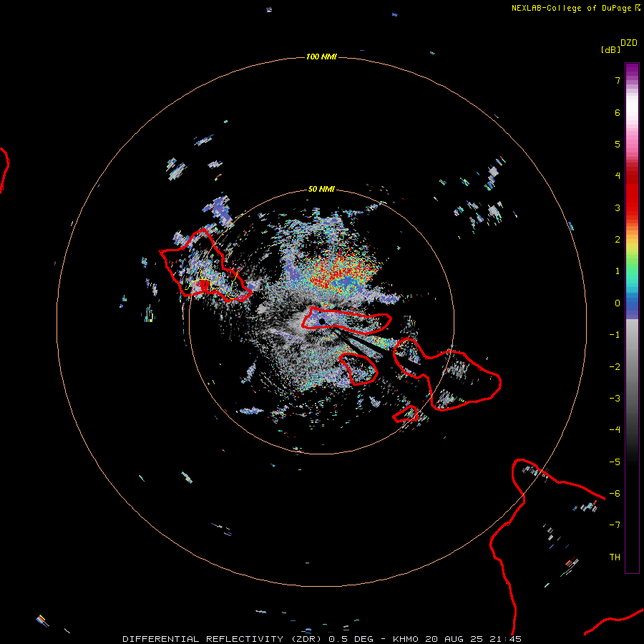Click the 6 value on color scale

point(618,112)
